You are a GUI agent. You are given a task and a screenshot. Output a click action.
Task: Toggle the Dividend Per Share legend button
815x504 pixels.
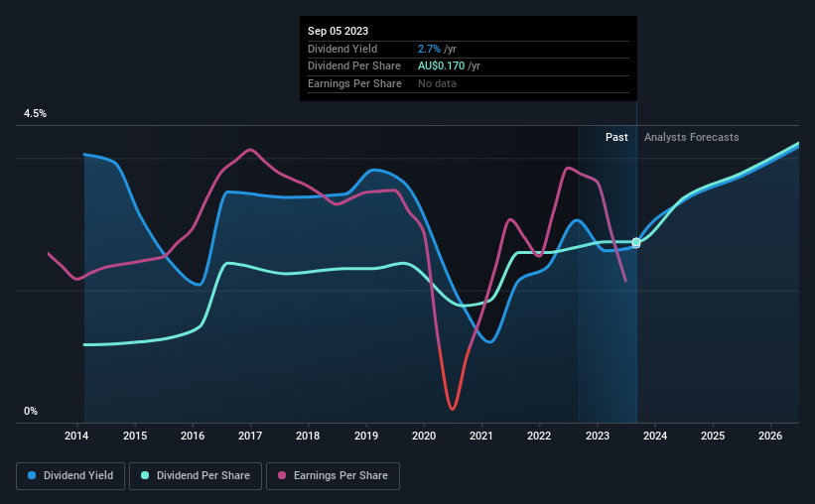coord(196,476)
